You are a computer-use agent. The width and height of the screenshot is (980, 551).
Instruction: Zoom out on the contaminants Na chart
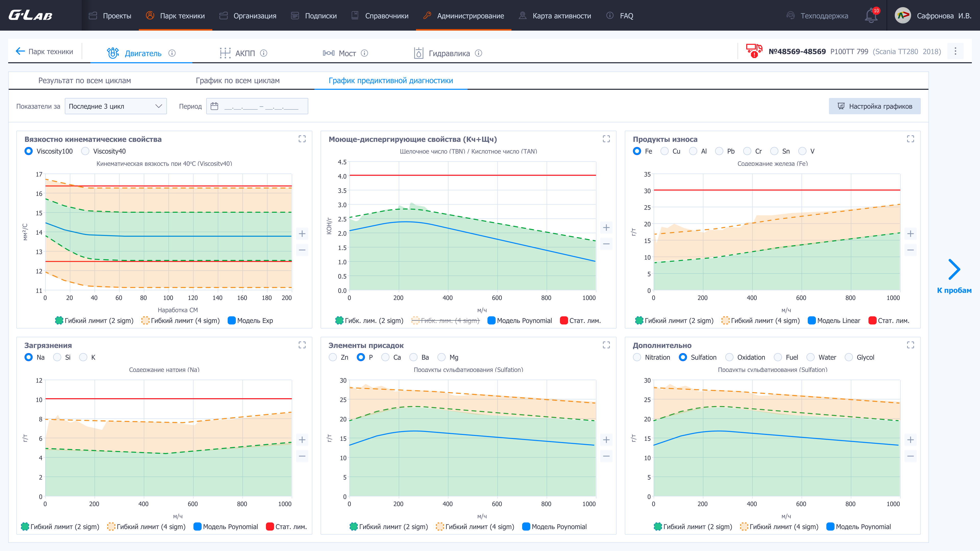click(302, 456)
